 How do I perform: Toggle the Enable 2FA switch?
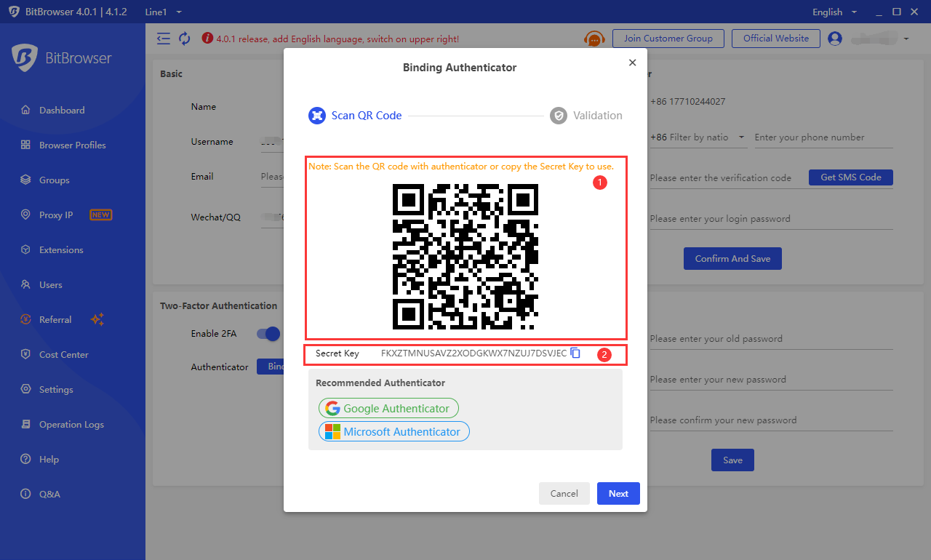[x=268, y=334]
